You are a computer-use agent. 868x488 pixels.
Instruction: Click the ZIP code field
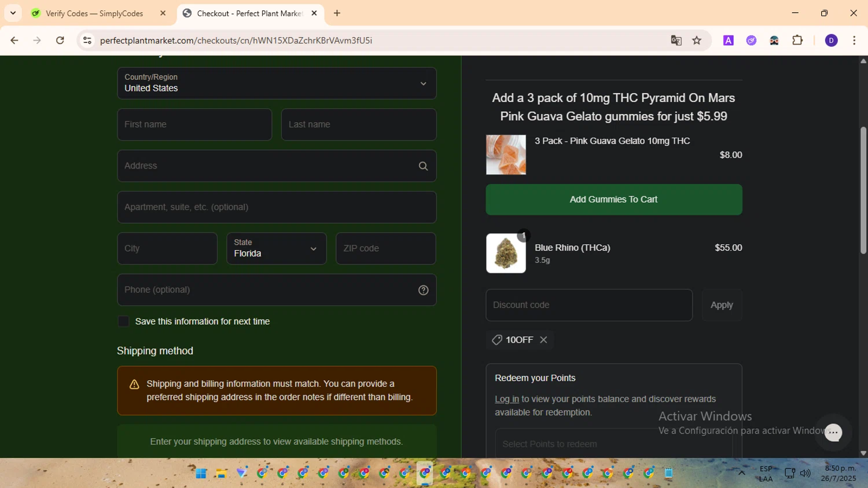click(x=386, y=248)
